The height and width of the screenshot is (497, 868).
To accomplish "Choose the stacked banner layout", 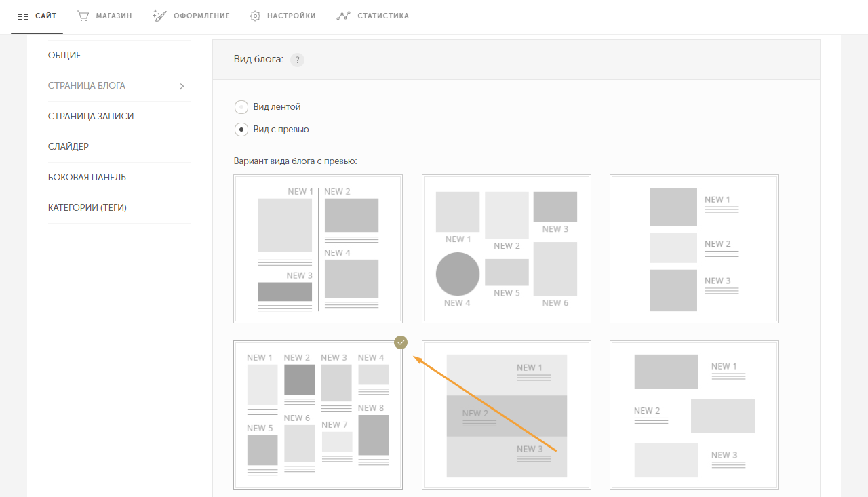I will click(507, 415).
